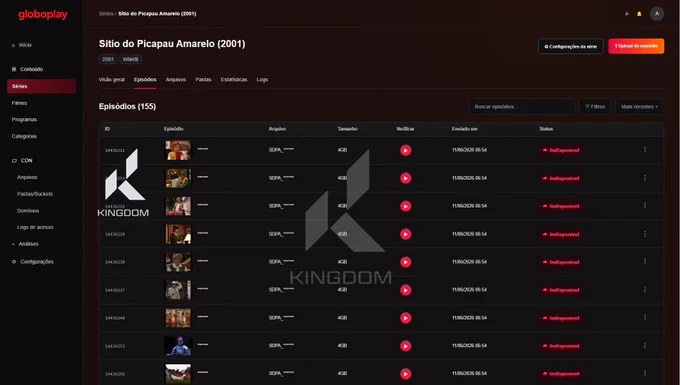Go to the Pastas tab

click(203, 80)
